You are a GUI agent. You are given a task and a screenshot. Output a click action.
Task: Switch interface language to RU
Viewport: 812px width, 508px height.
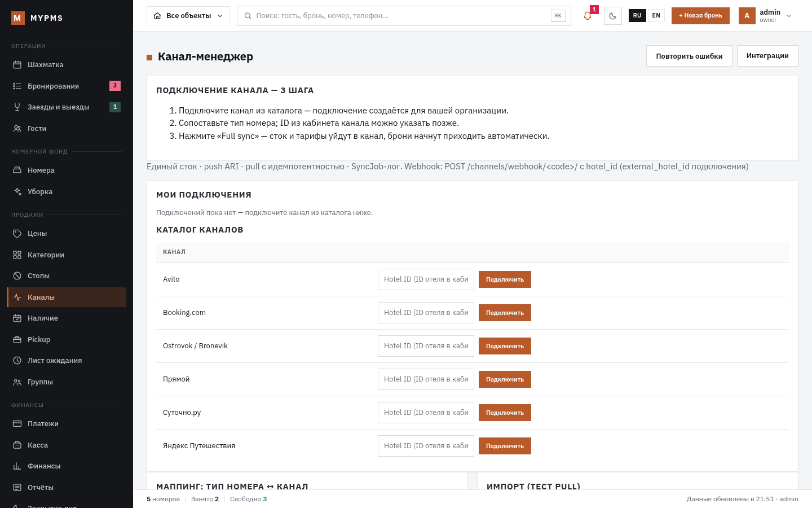coord(637,16)
